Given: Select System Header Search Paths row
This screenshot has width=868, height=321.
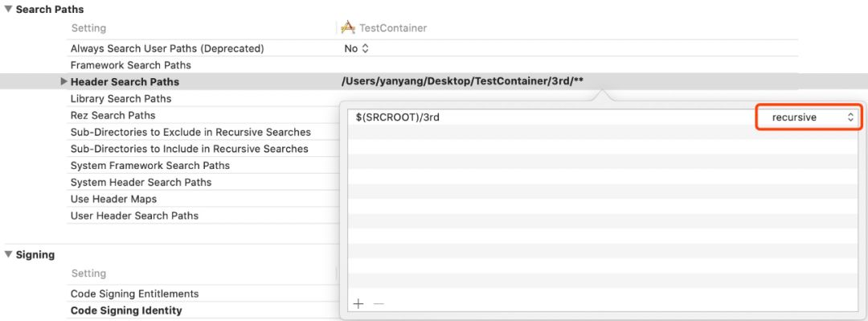Looking at the screenshot, I should point(203,182).
